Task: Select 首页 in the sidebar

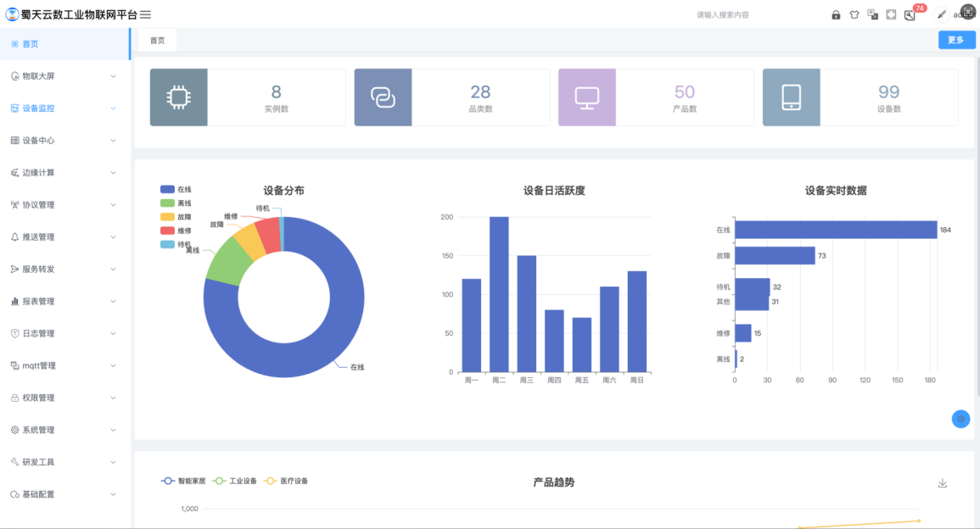Action: click(31, 44)
